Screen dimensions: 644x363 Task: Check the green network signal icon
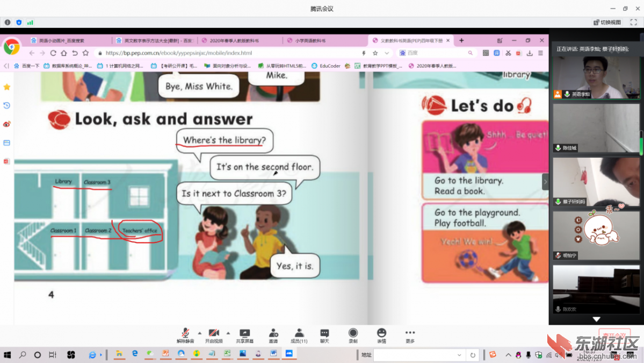point(30,22)
